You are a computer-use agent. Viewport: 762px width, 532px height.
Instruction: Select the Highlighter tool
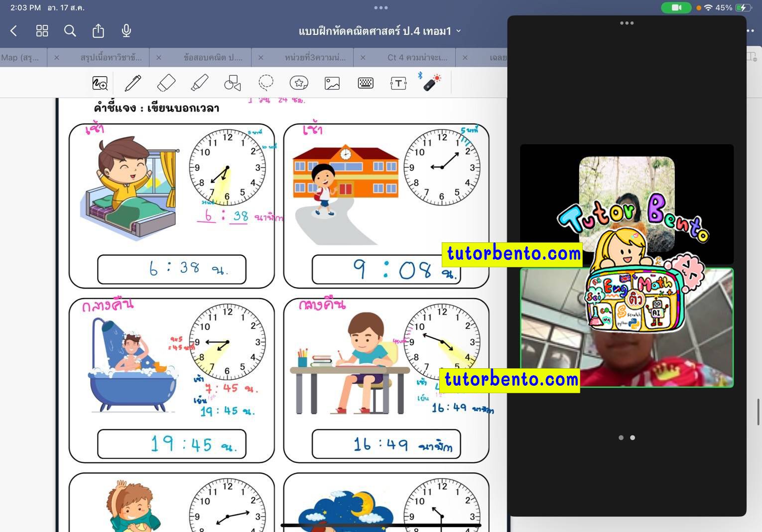199,83
